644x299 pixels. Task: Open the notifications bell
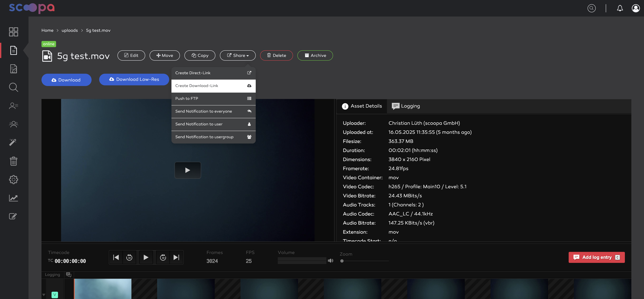point(620,8)
